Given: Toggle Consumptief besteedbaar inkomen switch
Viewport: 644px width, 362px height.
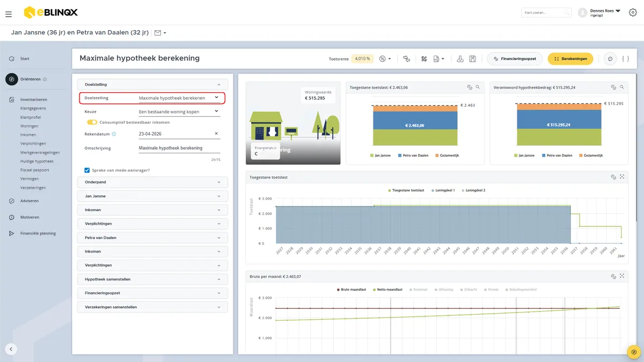Looking at the screenshot, I should point(92,122).
